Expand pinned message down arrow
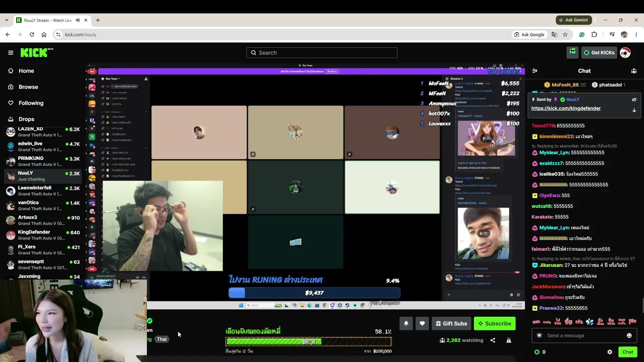This screenshot has height=362, width=644. [x=634, y=110]
